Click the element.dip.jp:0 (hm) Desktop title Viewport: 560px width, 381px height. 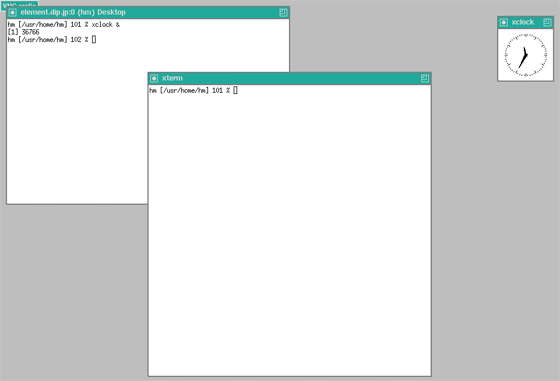click(73, 12)
